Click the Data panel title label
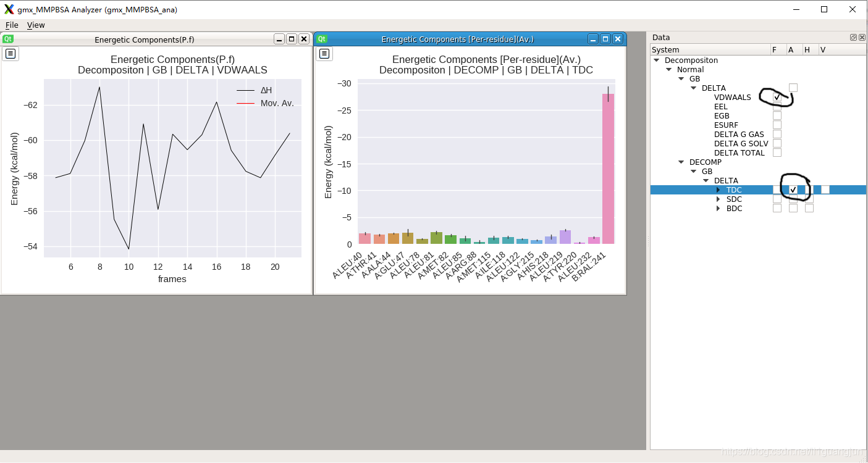This screenshot has width=868, height=463. point(661,37)
